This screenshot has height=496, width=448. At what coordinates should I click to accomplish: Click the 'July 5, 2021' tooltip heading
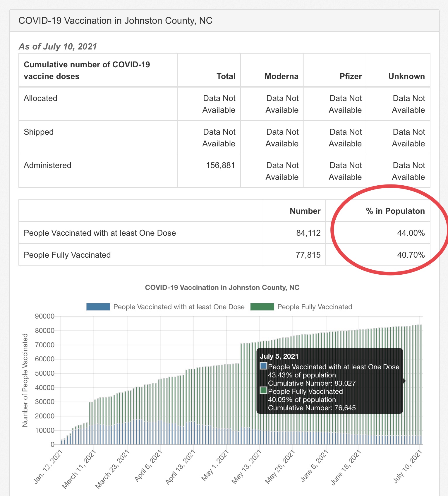point(279,356)
